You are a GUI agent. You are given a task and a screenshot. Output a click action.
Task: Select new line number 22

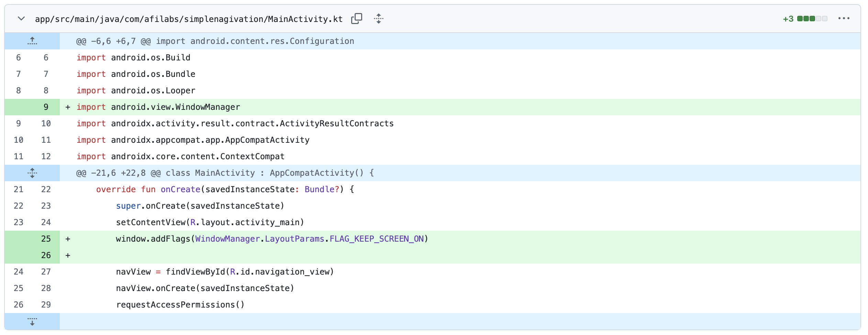coord(46,189)
